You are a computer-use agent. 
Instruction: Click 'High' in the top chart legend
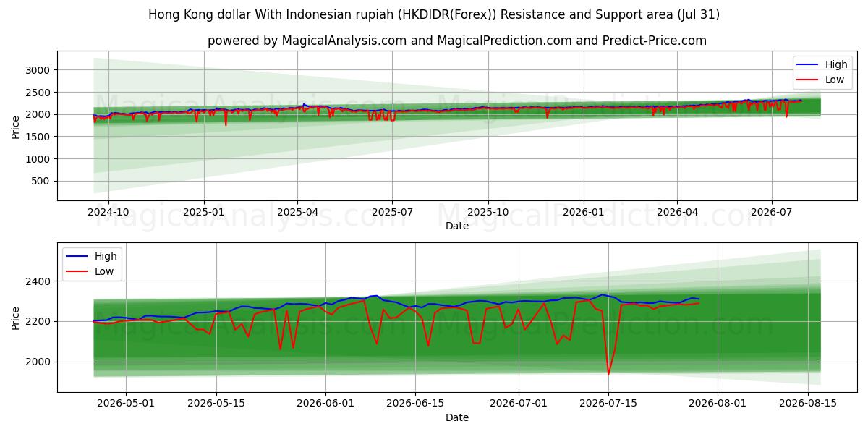click(836, 64)
